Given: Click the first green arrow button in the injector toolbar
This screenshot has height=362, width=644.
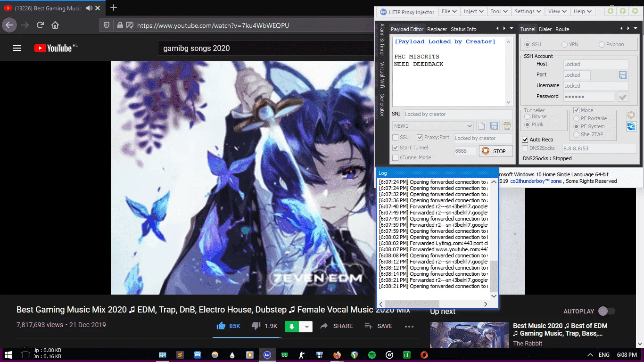Looking at the screenshot, I should pyautogui.click(x=611, y=11).
